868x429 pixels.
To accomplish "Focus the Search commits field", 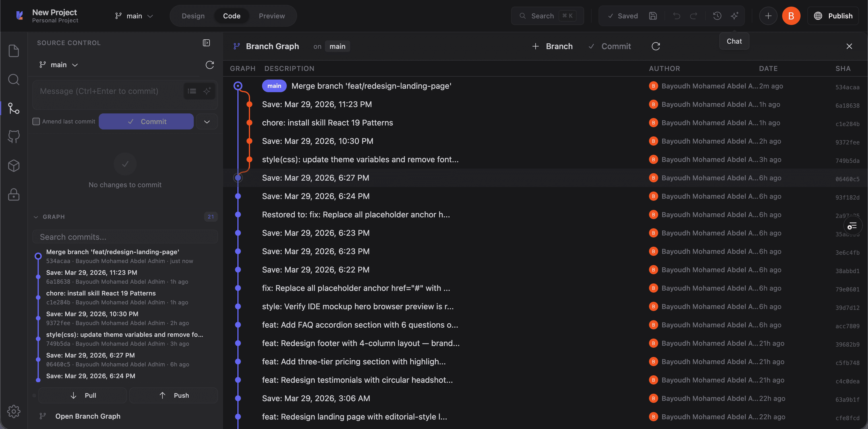I will tap(125, 237).
